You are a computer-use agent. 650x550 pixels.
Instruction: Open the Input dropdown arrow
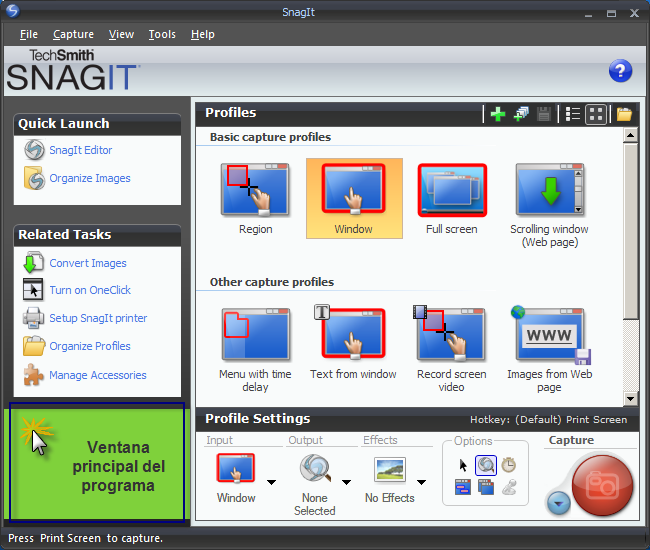272,482
